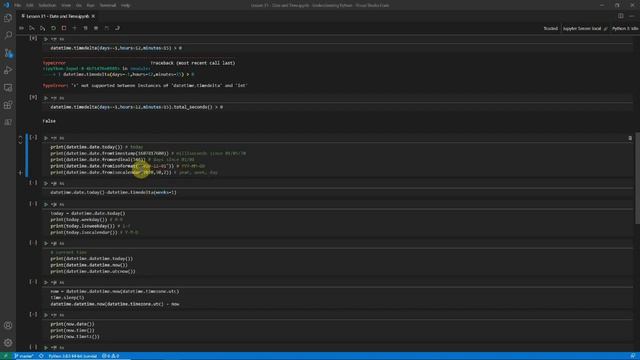The image size is (640, 360).
Task: Click the code line print(today.weekday())
Action: click(x=79, y=220)
